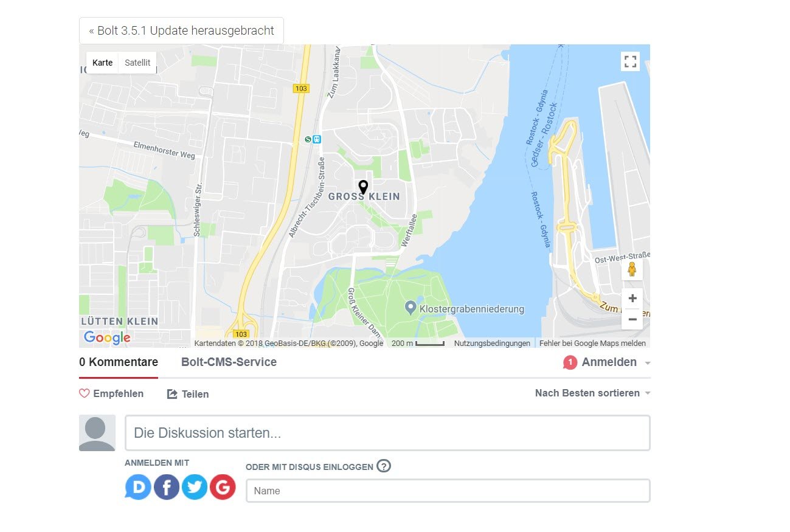Open the Anmelden dropdown
790x532 pixels.
(x=607, y=362)
